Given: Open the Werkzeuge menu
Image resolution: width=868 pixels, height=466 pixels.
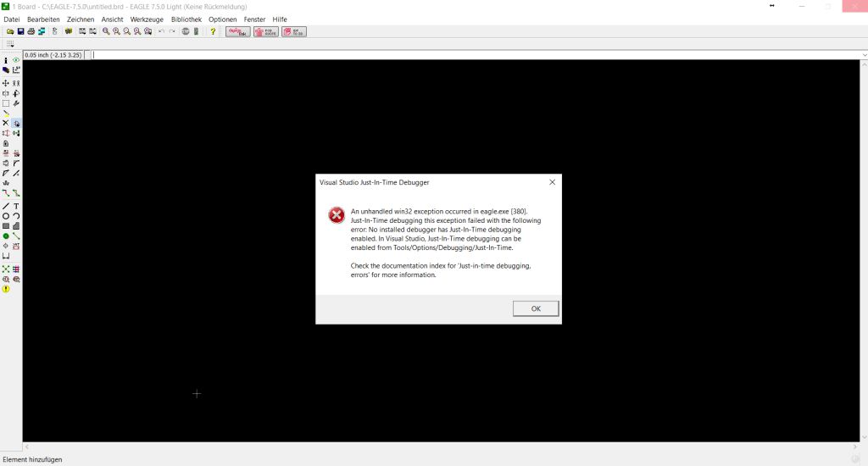Looking at the screenshot, I should [x=147, y=19].
